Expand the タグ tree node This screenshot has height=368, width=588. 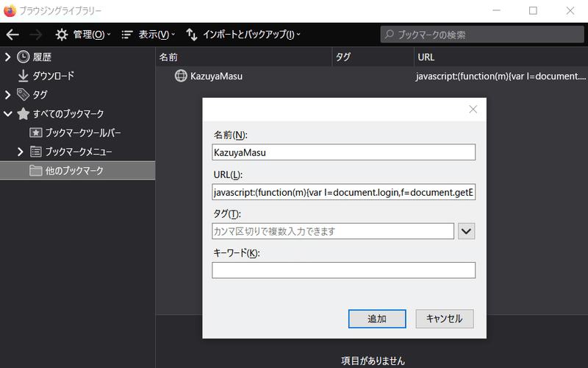[7, 95]
